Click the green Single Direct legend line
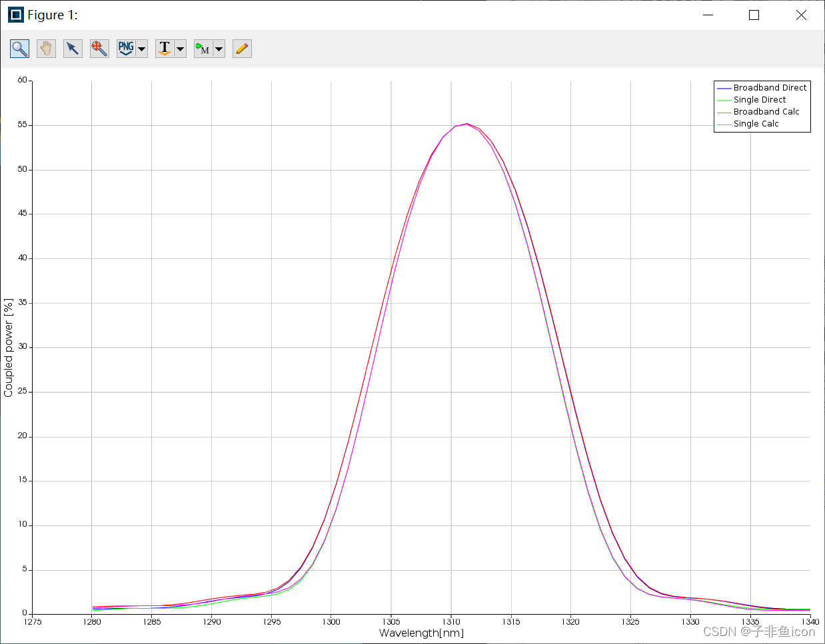The height and width of the screenshot is (644, 825). (x=724, y=101)
